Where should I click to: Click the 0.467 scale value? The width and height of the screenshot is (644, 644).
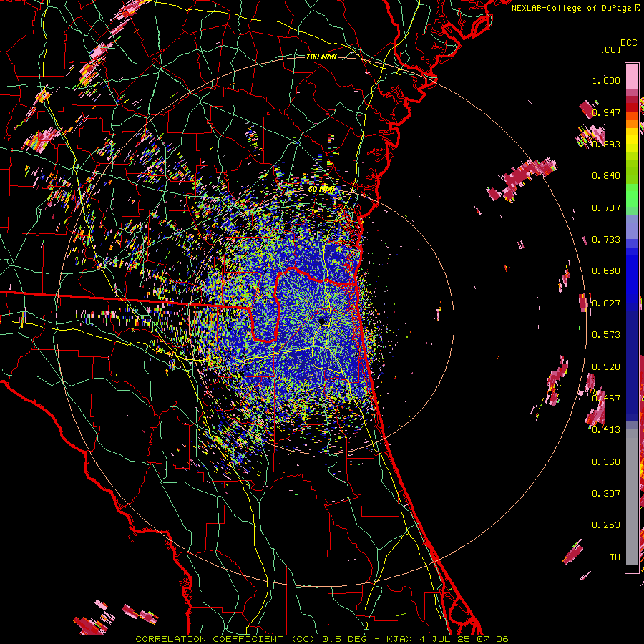(x=606, y=399)
